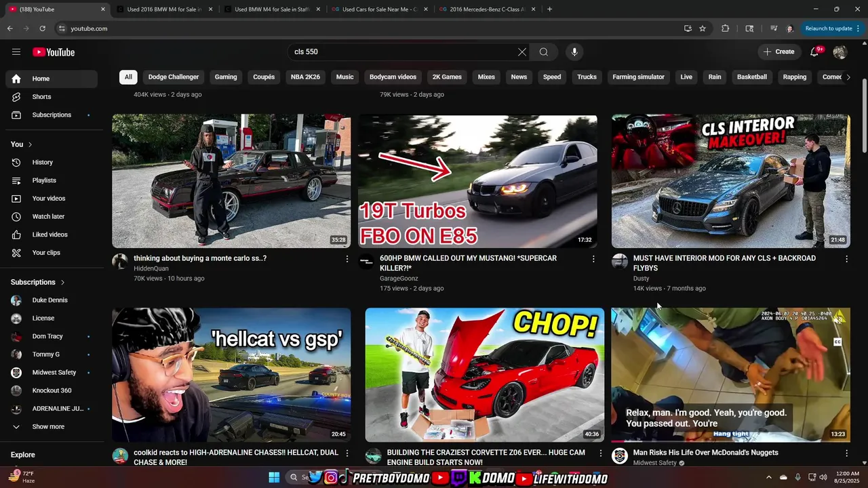868x488 pixels.
Task: Open the GarageGoonz channel avatar
Action: click(366, 262)
